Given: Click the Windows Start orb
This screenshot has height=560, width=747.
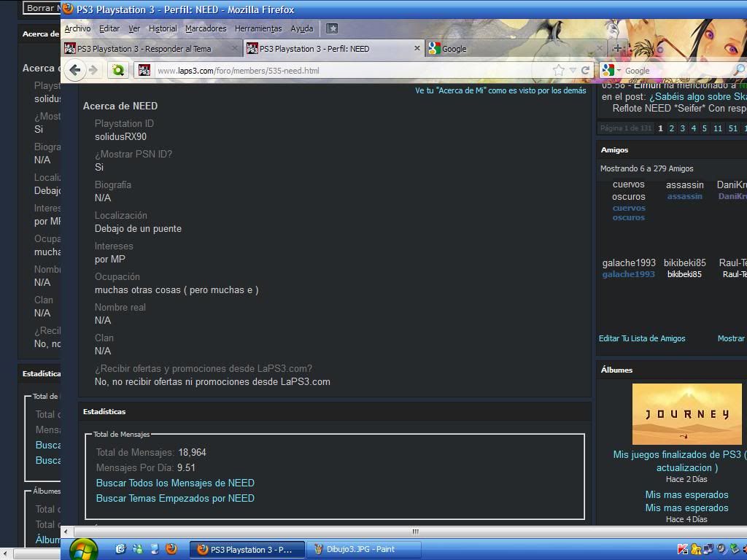Looking at the screenshot, I should (x=83, y=549).
